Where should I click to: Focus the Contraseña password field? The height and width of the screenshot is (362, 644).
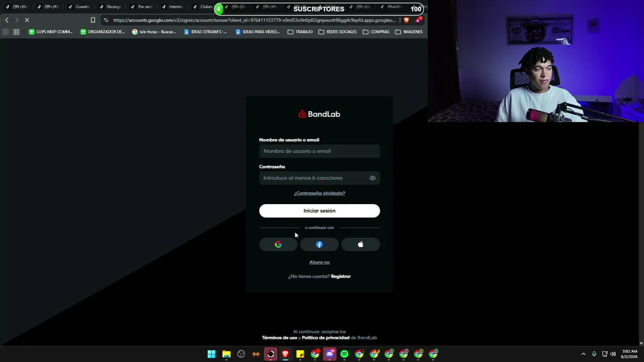click(x=319, y=178)
